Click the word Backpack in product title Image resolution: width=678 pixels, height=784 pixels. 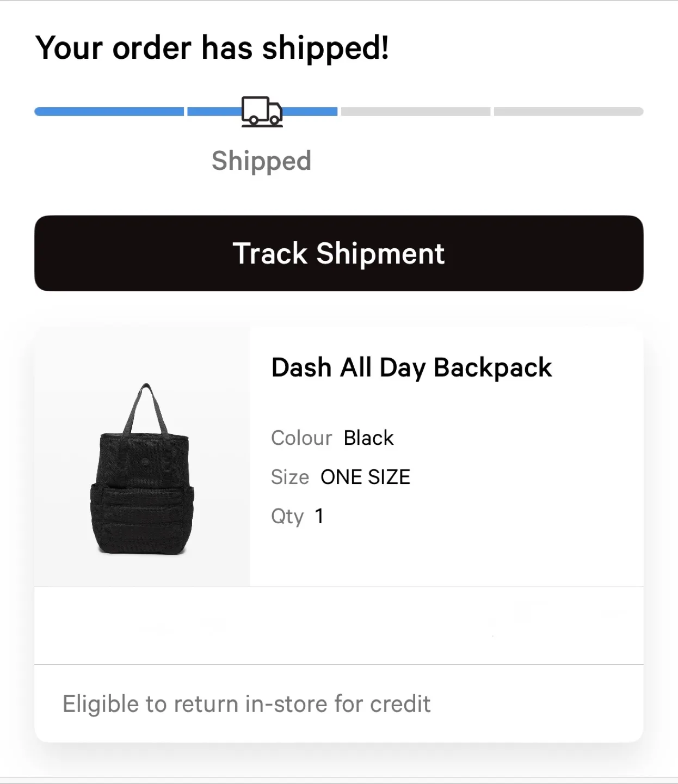point(493,367)
